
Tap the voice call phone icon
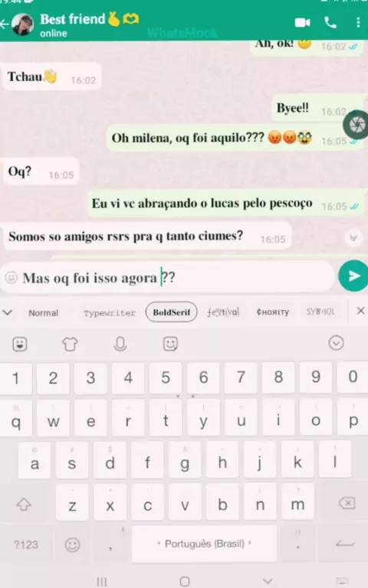330,23
